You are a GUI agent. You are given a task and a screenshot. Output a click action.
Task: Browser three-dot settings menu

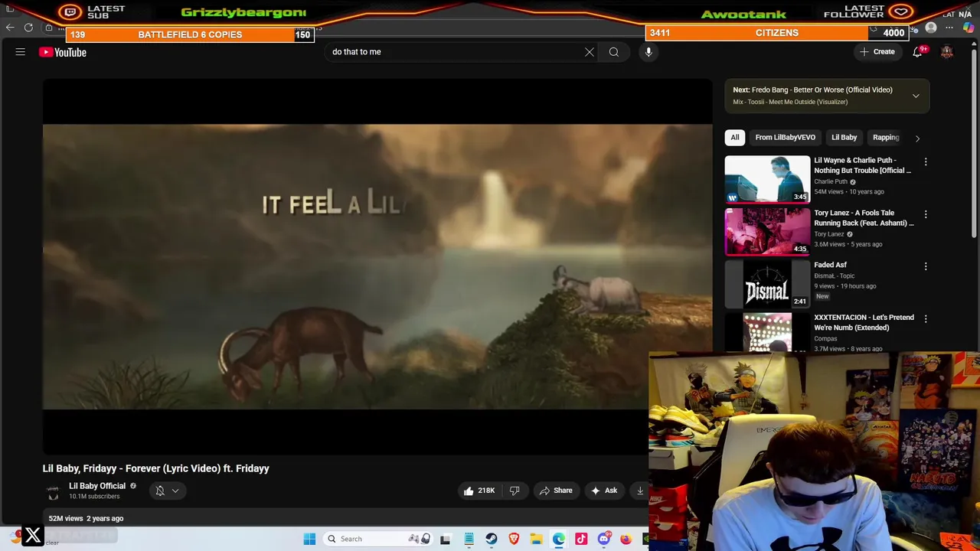tap(949, 28)
